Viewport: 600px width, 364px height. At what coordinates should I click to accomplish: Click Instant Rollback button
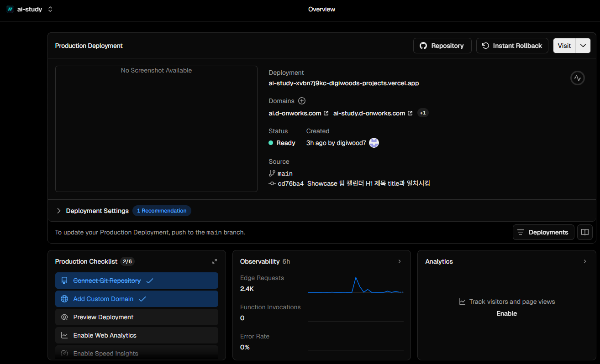point(512,46)
